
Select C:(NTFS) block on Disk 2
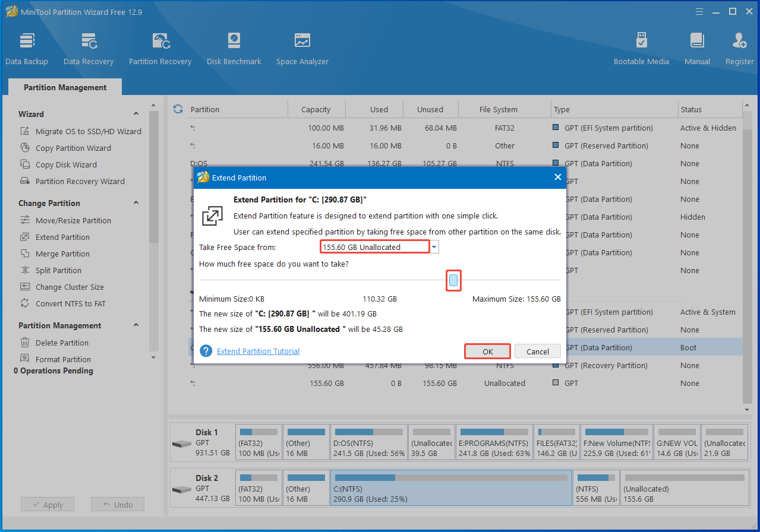click(x=451, y=487)
